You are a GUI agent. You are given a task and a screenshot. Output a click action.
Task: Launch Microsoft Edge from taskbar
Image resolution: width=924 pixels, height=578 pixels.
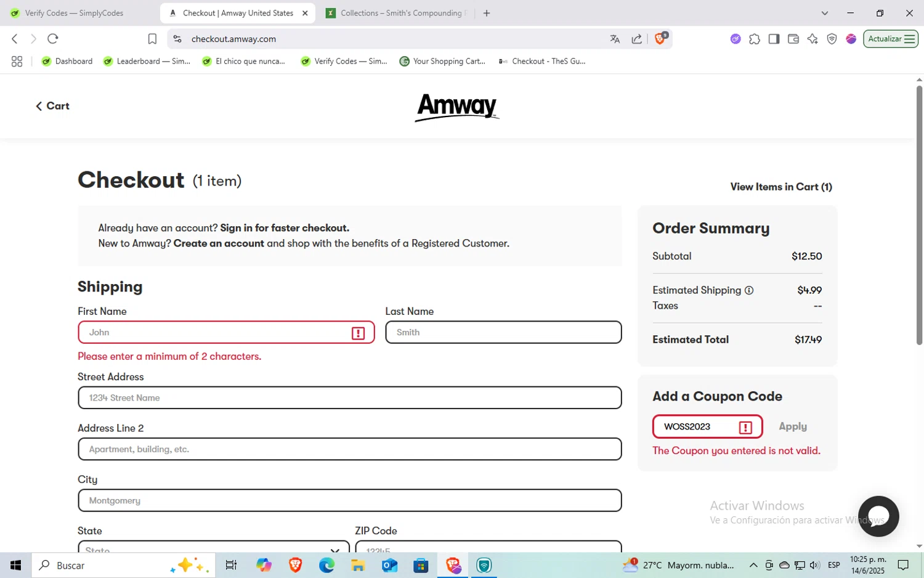pyautogui.click(x=326, y=565)
